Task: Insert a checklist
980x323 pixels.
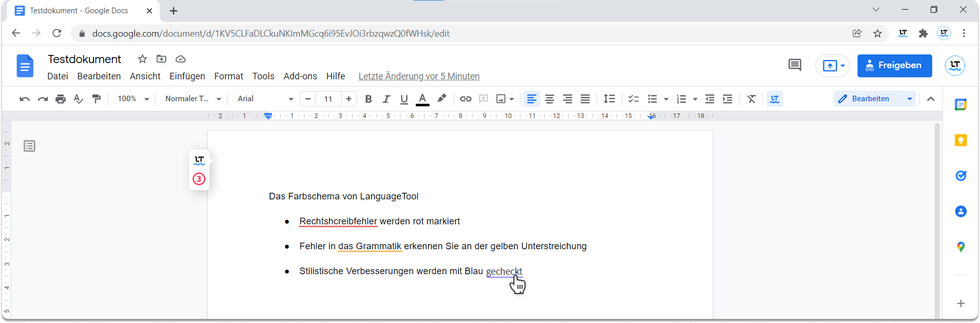Action: click(633, 99)
